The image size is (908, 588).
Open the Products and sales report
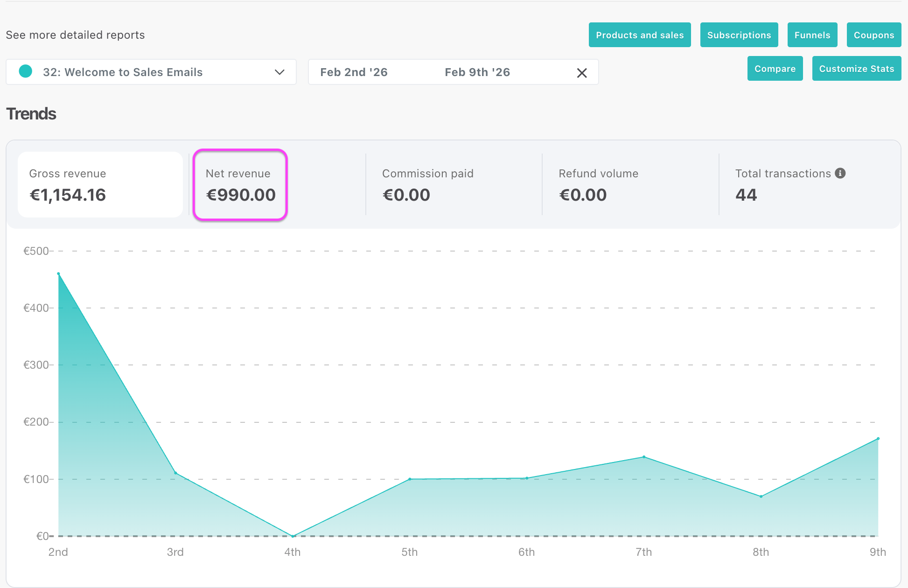click(640, 35)
